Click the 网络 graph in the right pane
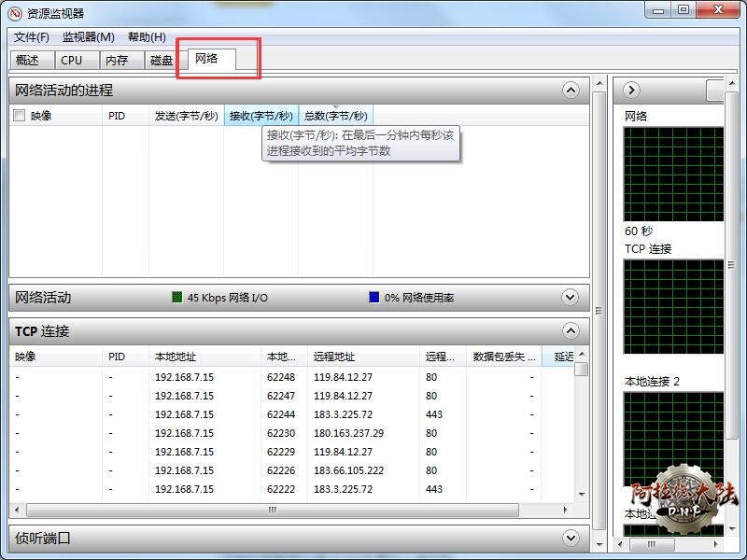747x560 pixels. click(x=673, y=174)
